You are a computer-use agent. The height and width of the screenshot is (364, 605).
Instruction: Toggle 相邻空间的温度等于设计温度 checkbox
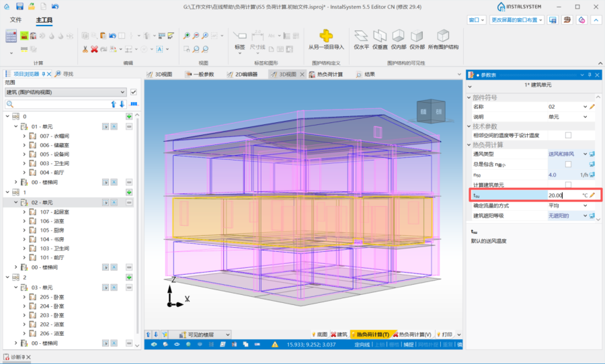point(568,135)
